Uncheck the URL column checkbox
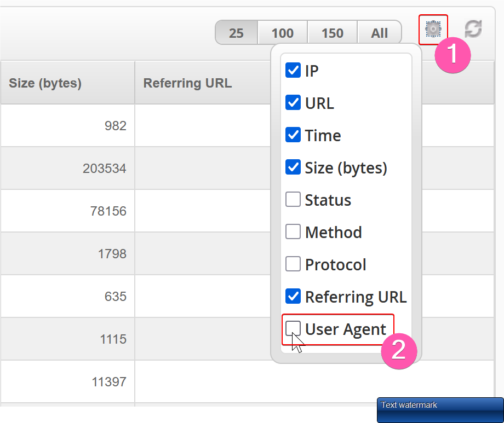This screenshot has height=423, width=504. (293, 103)
